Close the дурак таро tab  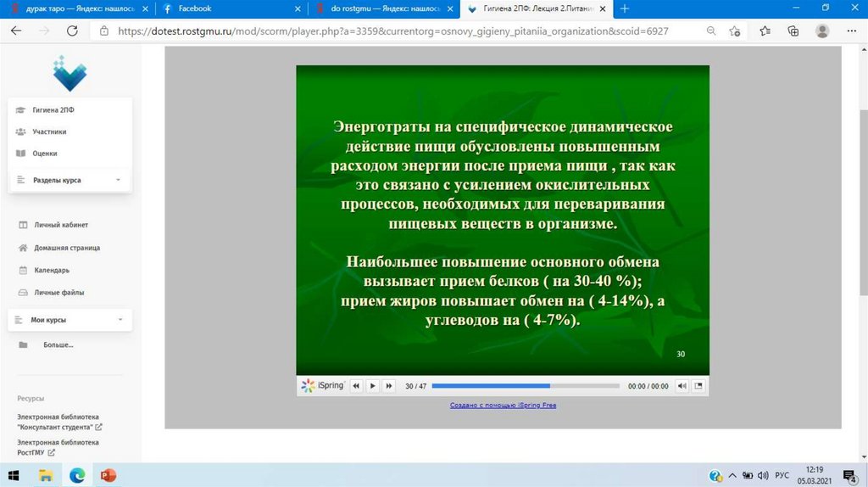pos(145,8)
